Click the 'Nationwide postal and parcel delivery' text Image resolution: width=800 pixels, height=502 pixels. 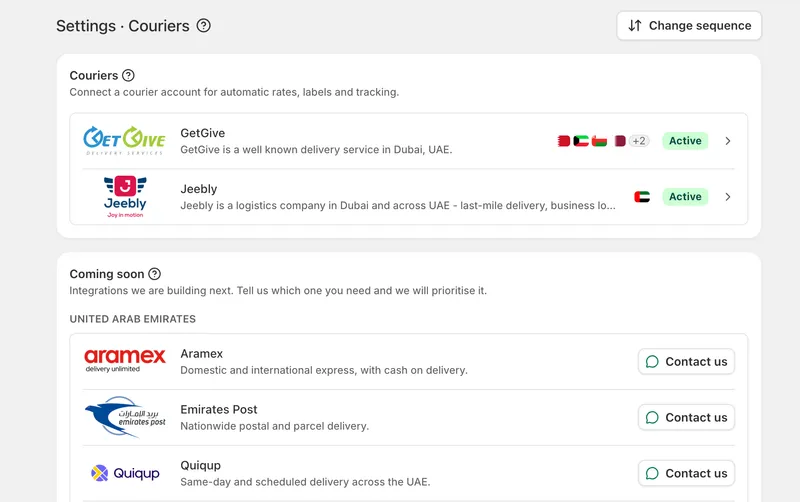coord(274,426)
